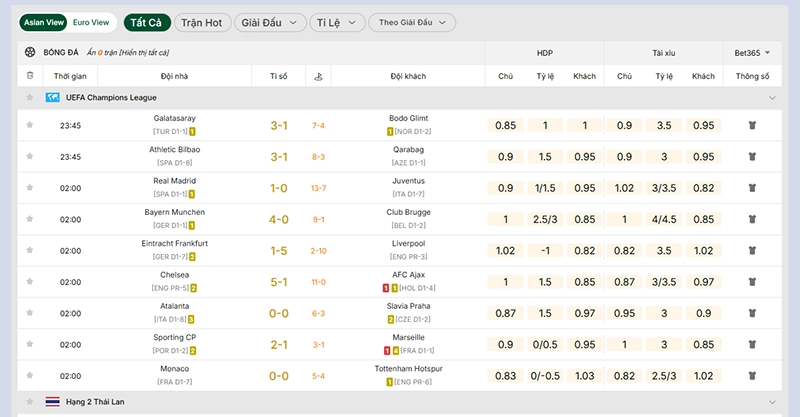
Task: Click the corner flag column icon
Action: coord(318,76)
